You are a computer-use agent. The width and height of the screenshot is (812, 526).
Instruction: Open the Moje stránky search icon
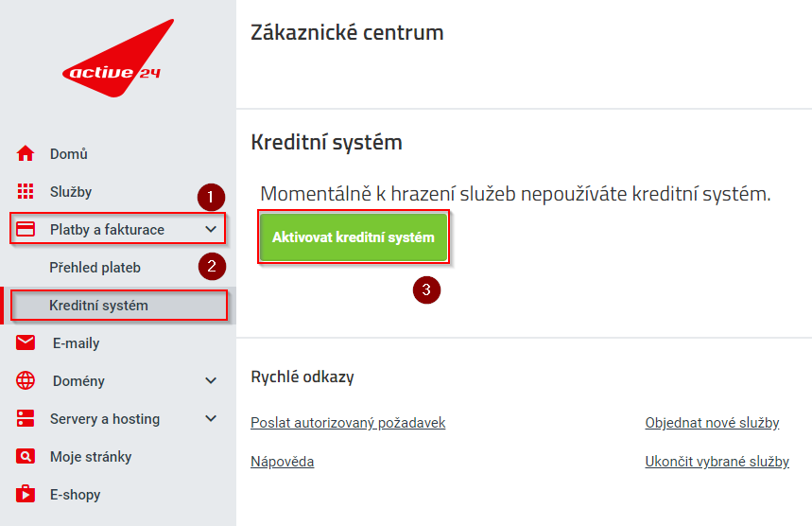(x=26, y=456)
